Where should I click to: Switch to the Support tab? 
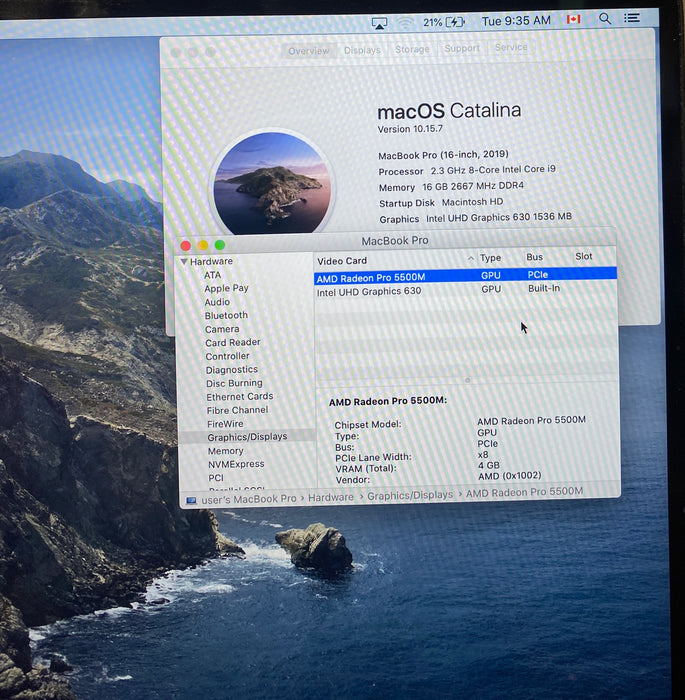pyautogui.click(x=462, y=48)
